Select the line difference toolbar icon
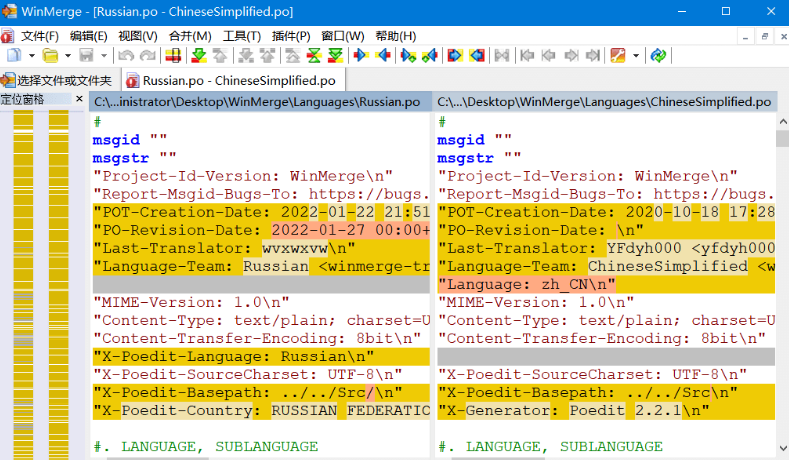 tap(173, 55)
